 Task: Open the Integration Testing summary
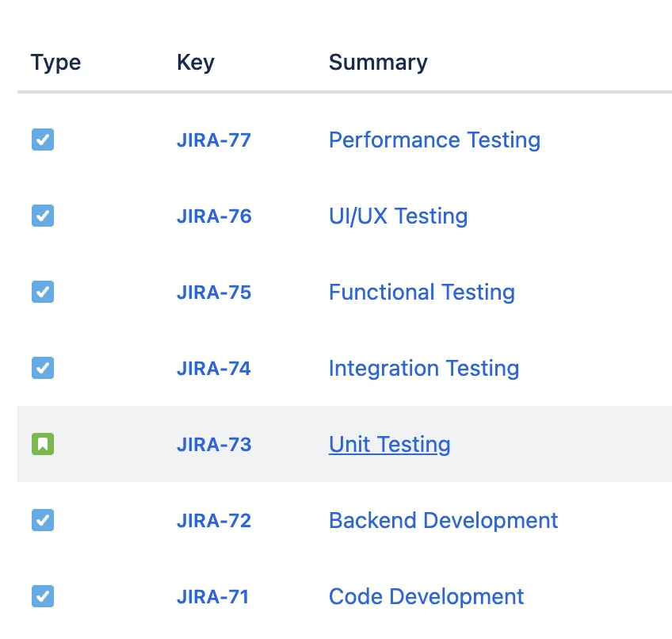[x=424, y=369]
